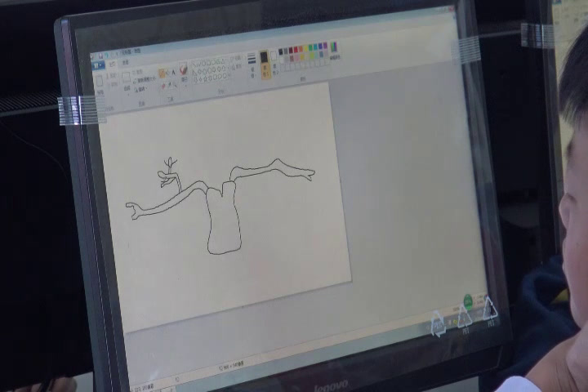Switch to the View ribbon tab
Image resolution: width=588 pixels, height=392 pixels.
point(125,64)
